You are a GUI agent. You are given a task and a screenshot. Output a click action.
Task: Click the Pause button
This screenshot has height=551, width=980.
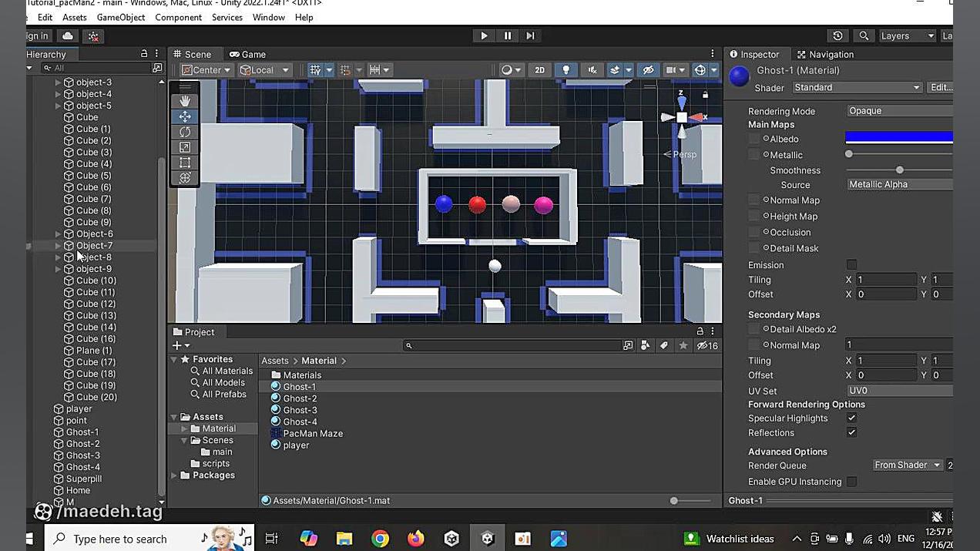click(x=508, y=35)
